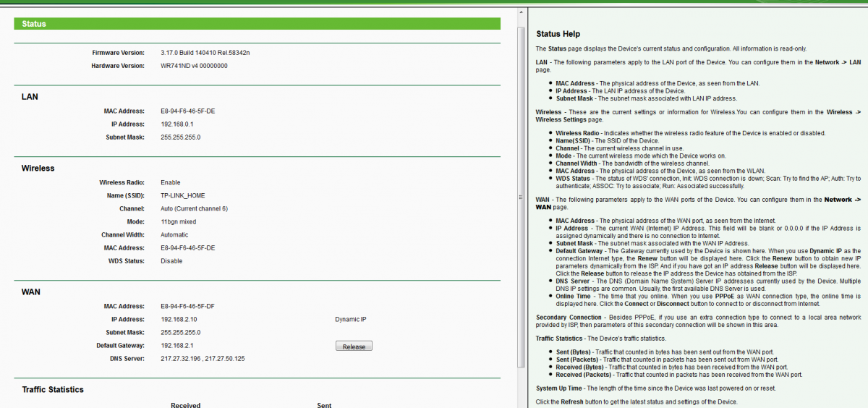Click the Hardware Version label

(118, 66)
